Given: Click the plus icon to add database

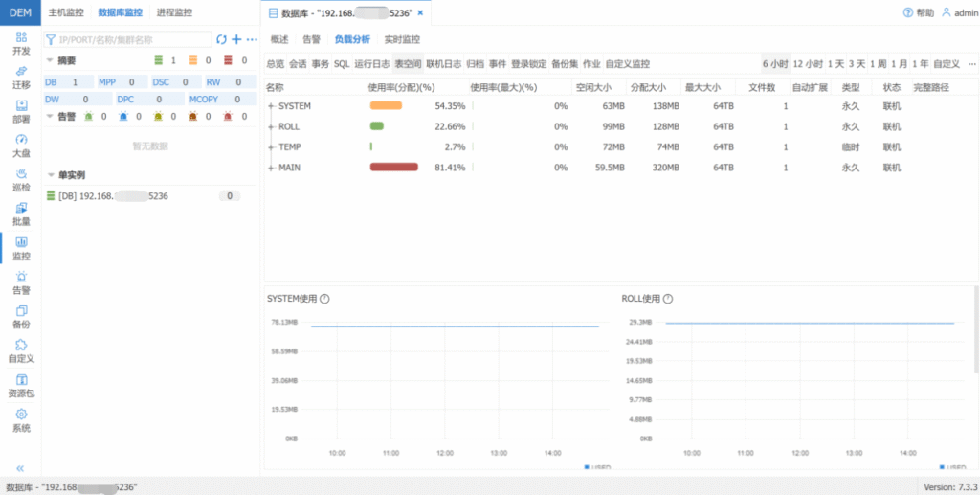Looking at the screenshot, I should [x=236, y=39].
